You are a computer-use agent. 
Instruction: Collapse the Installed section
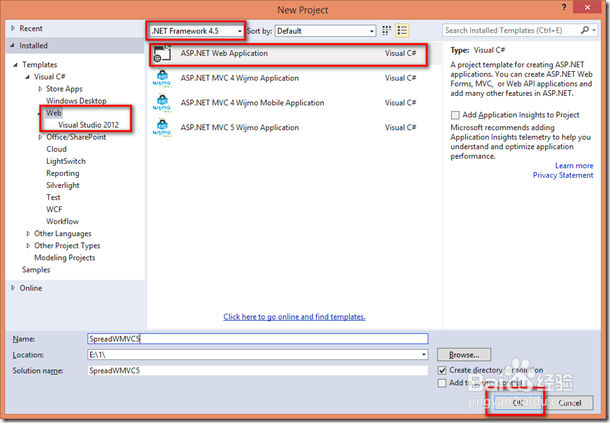point(12,46)
